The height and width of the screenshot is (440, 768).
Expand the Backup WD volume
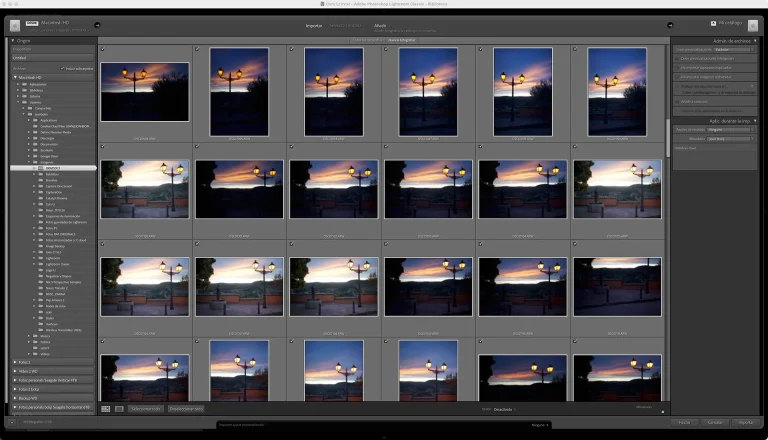click(15, 398)
